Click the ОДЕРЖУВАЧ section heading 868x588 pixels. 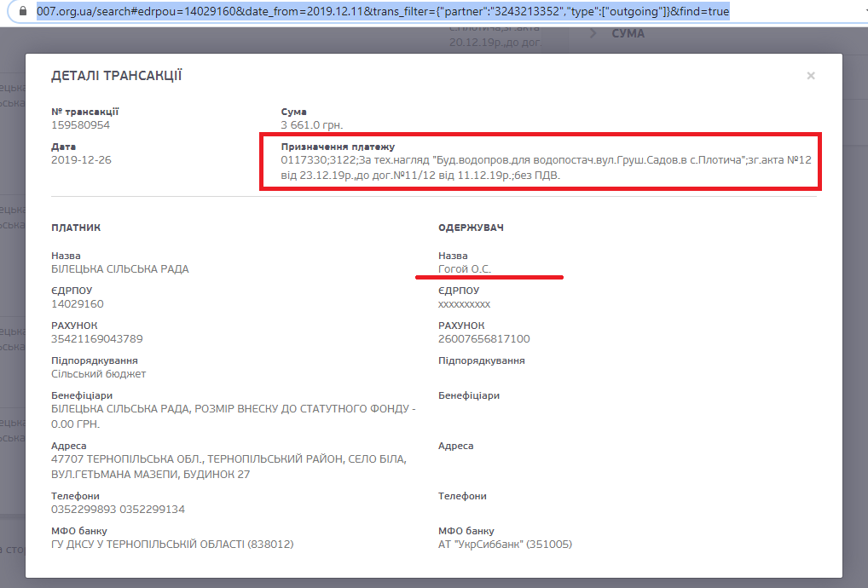coord(471,228)
